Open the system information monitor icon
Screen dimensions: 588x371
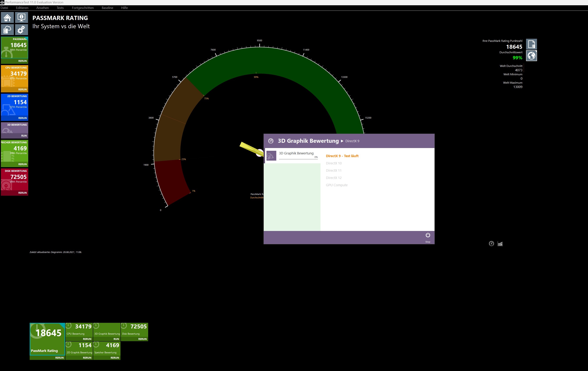(21, 17)
